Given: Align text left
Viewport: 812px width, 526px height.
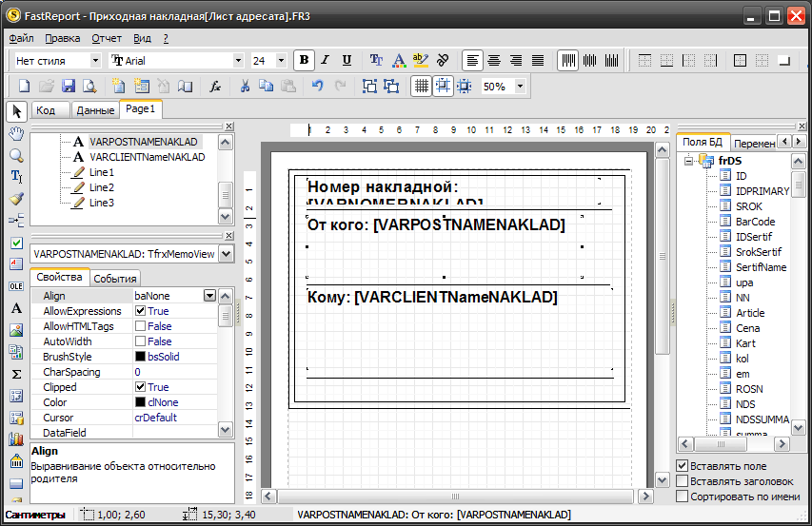Looking at the screenshot, I should [x=472, y=61].
